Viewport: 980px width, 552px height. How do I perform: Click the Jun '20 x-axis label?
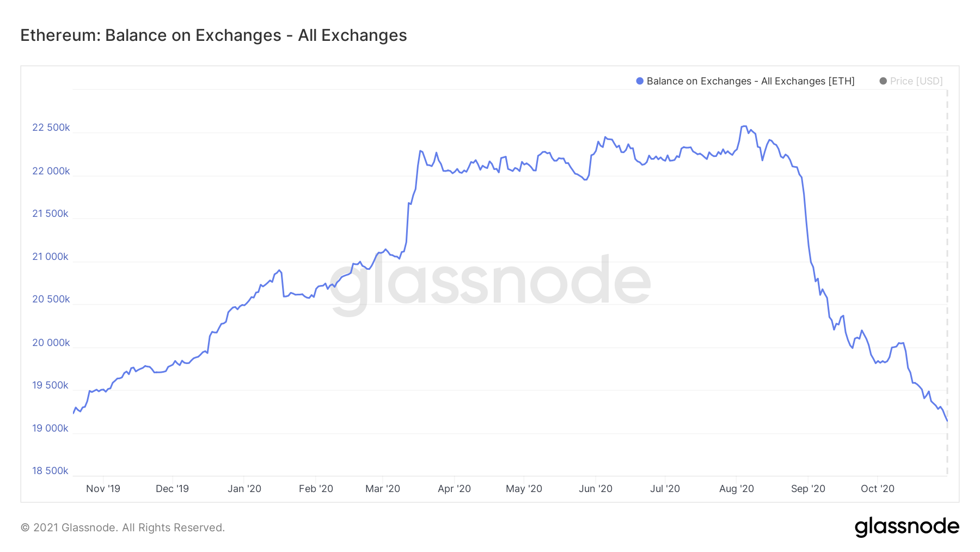coord(596,489)
